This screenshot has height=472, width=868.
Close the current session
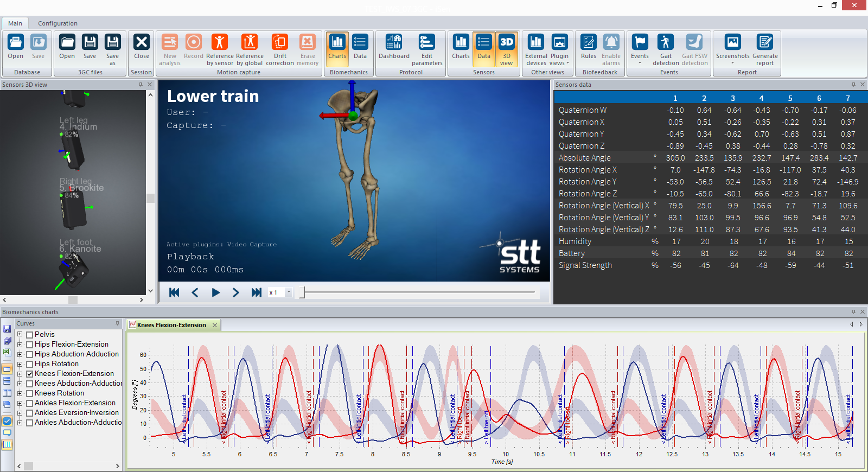pos(141,47)
